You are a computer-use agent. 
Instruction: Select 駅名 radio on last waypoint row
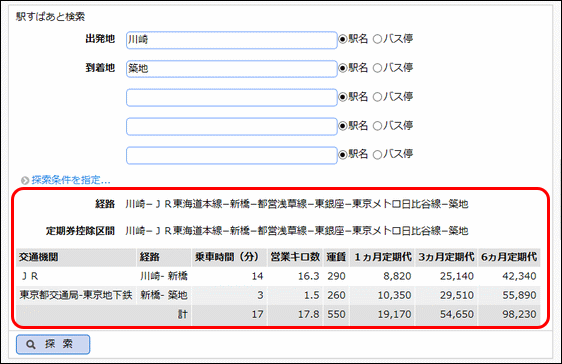click(x=343, y=154)
